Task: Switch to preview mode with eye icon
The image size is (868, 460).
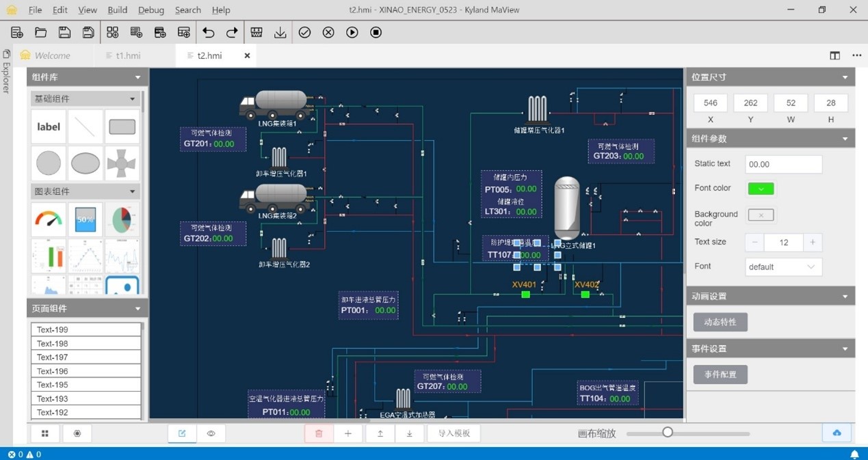Action: pos(211,433)
